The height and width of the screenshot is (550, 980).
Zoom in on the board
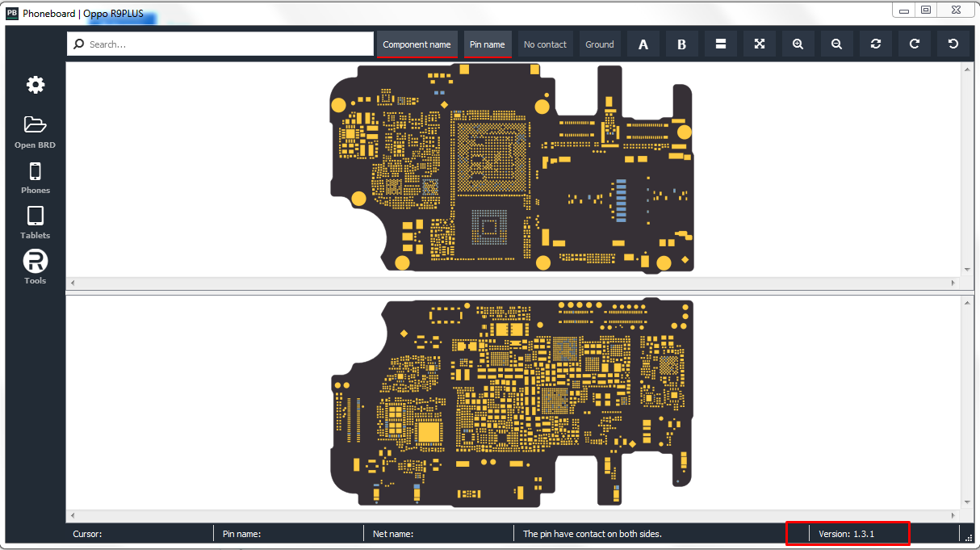pyautogui.click(x=798, y=44)
